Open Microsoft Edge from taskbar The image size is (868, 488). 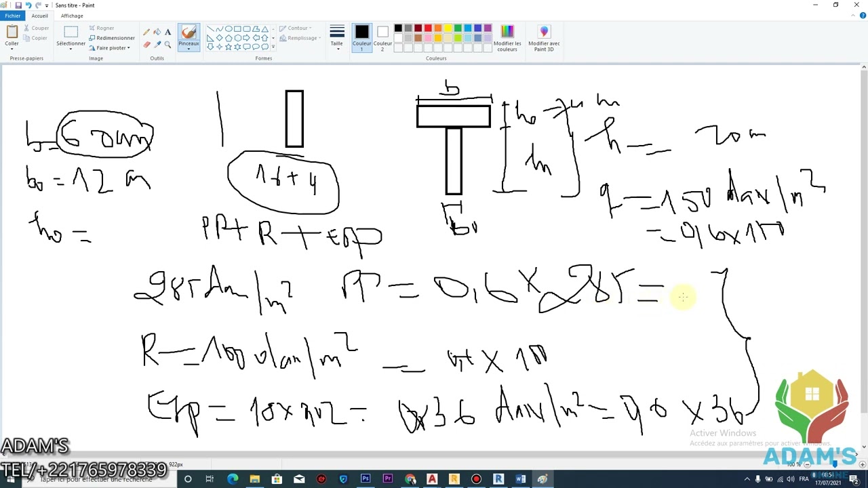coord(233,479)
